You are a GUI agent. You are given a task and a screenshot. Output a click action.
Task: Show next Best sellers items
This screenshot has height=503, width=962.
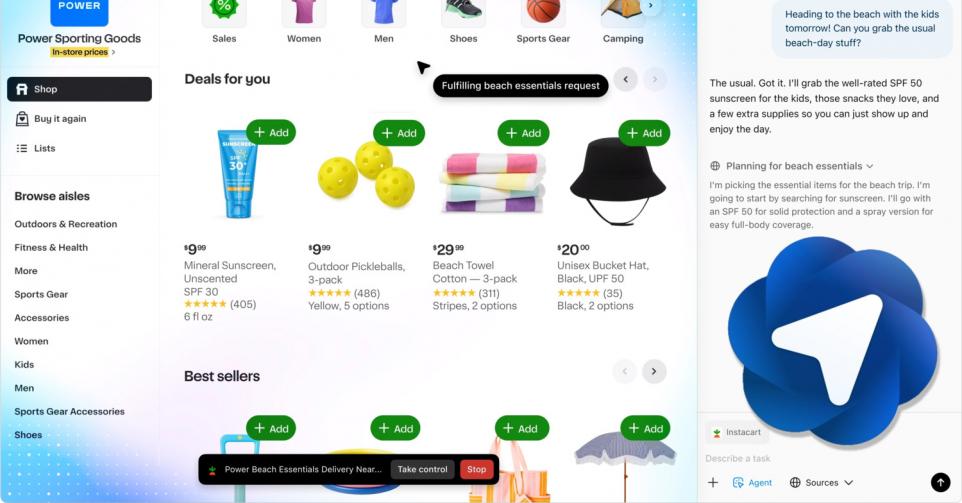(x=654, y=371)
